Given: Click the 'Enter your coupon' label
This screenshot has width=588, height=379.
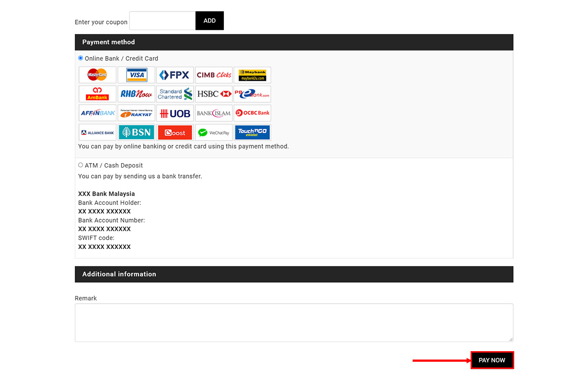Looking at the screenshot, I should [x=101, y=22].
